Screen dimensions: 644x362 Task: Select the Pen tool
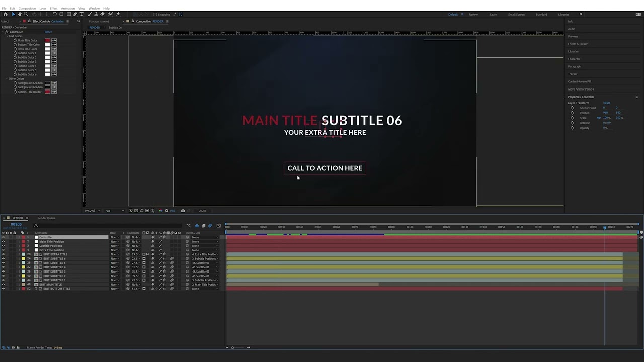point(75,14)
